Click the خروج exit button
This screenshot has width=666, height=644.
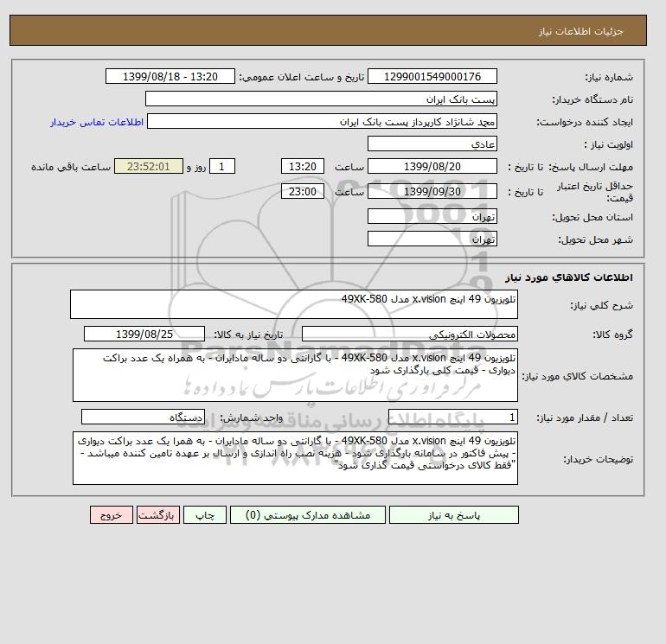point(112,515)
